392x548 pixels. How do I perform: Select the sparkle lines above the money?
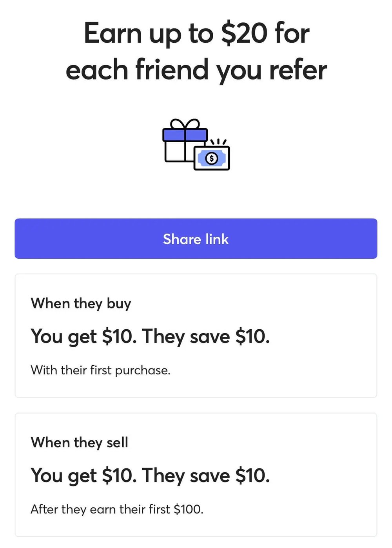[218, 142]
